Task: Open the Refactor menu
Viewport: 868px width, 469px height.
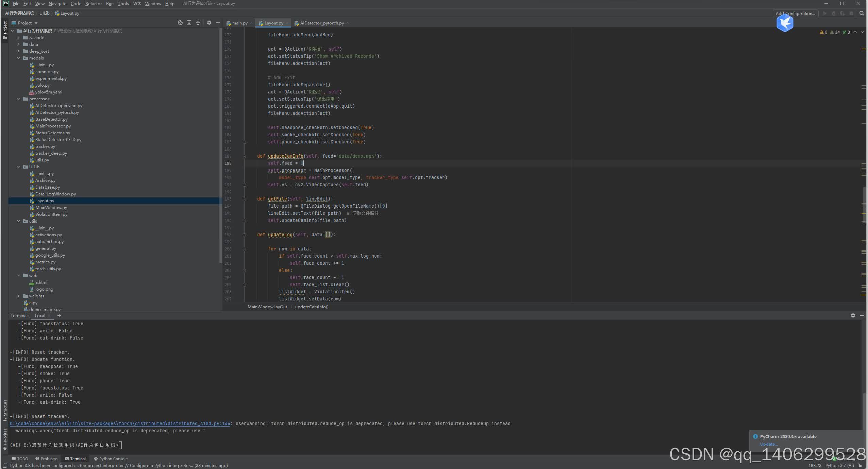Action: [x=93, y=3]
